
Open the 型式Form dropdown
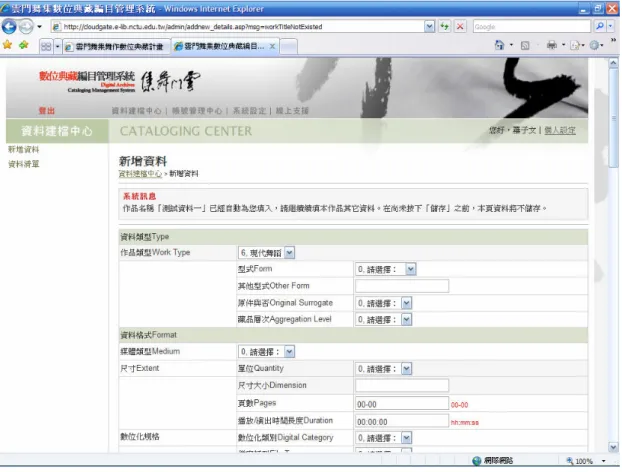tap(386, 270)
